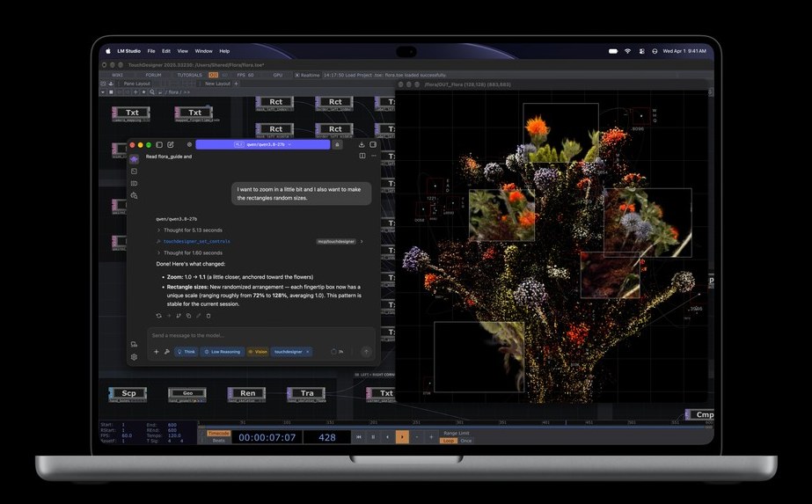Viewport: 812px width, 504px height.
Task: Click the plus attach button in message box
Action: (157, 352)
